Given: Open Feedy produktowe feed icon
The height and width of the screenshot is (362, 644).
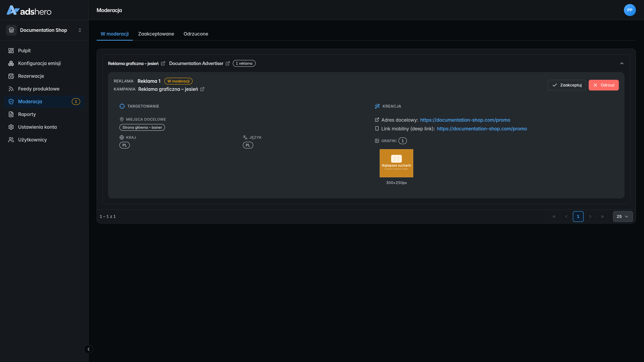Looking at the screenshot, I should point(11,89).
